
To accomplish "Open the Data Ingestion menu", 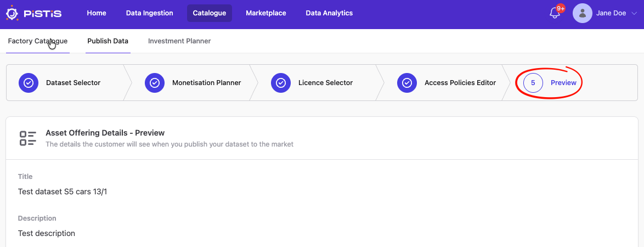I will pyautogui.click(x=150, y=13).
